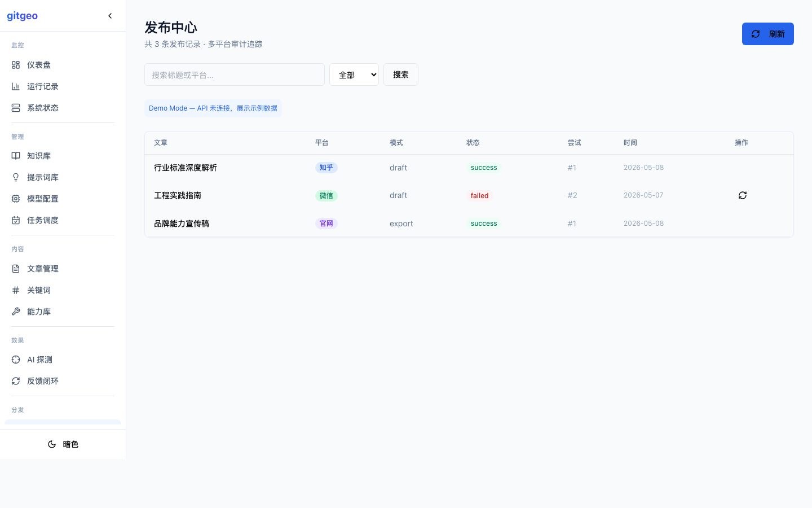Click the 2026-05-07 date cell
812x508 pixels.
[643, 195]
